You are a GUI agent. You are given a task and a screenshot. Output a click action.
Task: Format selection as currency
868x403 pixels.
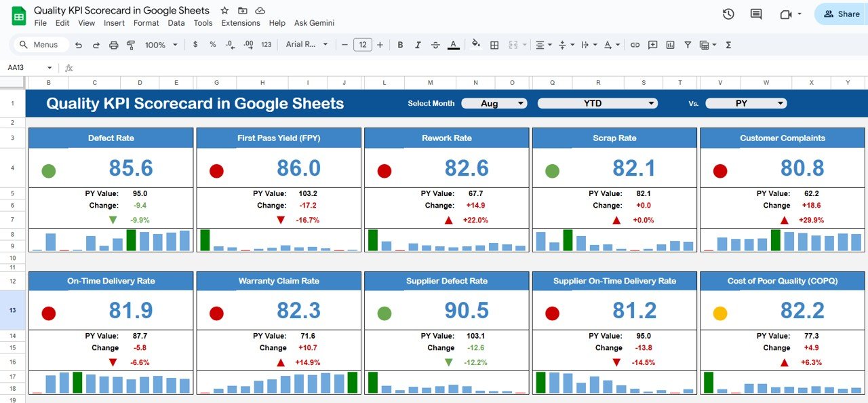click(195, 45)
